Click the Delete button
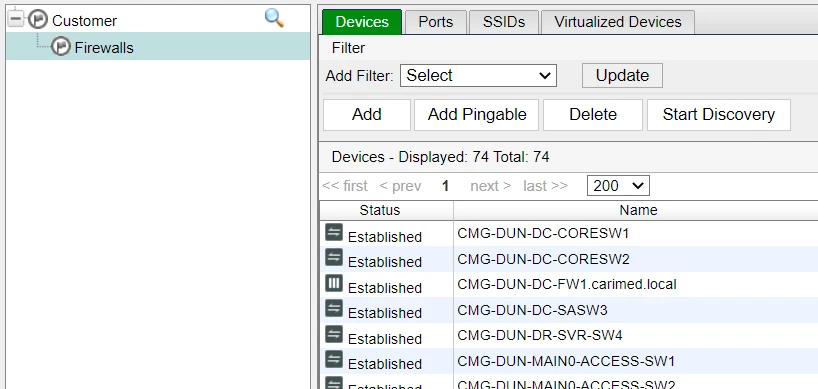Image resolution: width=818 pixels, height=389 pixels. [x=593, y=115]
